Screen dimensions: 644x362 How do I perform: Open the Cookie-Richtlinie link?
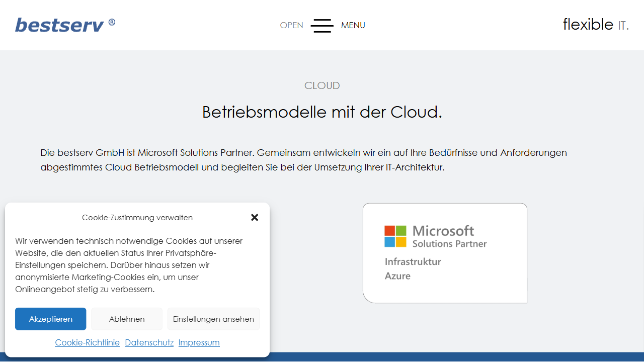click(x=87, y=342)
